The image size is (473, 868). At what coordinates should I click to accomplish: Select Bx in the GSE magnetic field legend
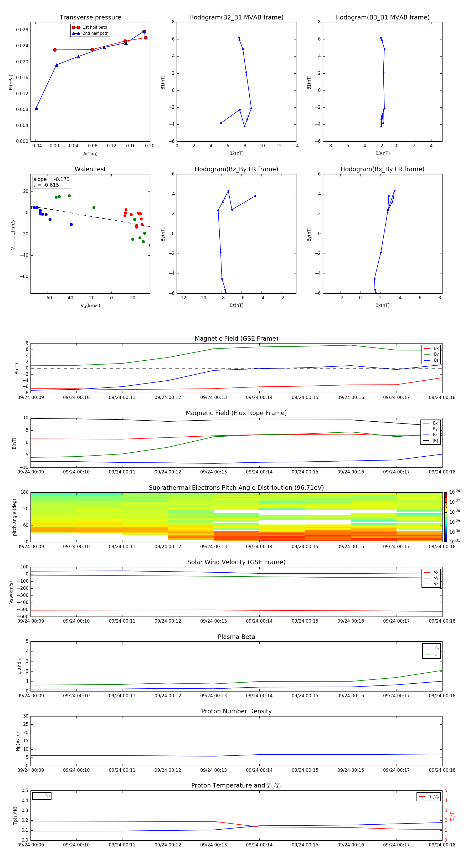tap(431, 349)
